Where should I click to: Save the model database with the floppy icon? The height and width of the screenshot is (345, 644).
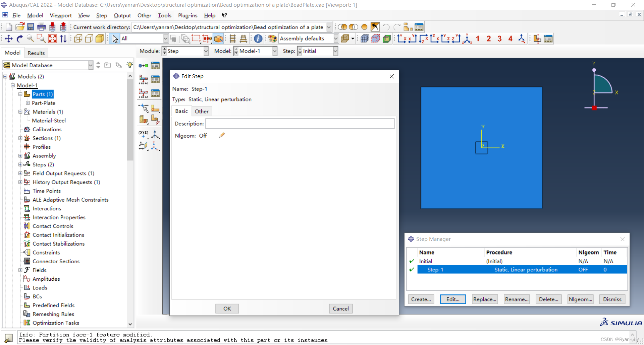[x=31, y=27]
